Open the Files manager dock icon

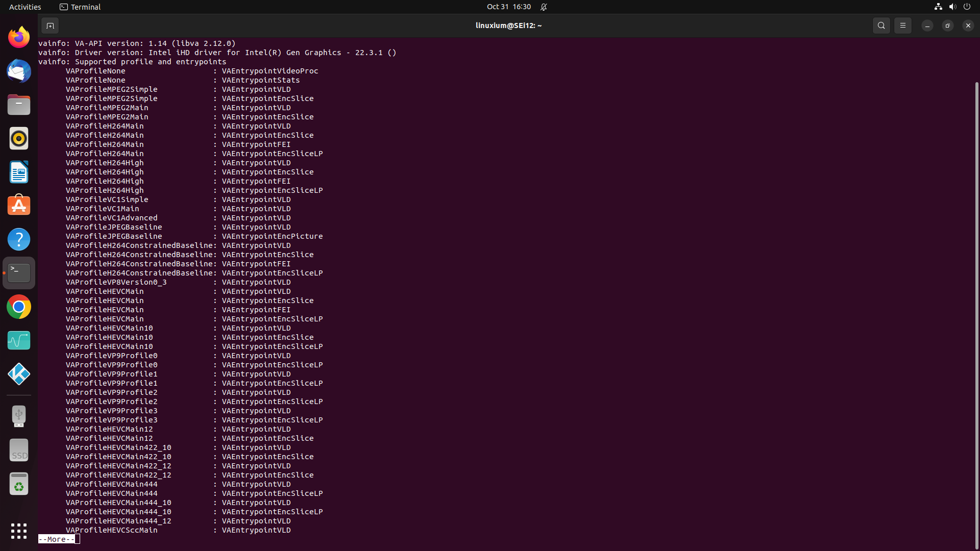[19, 105]
